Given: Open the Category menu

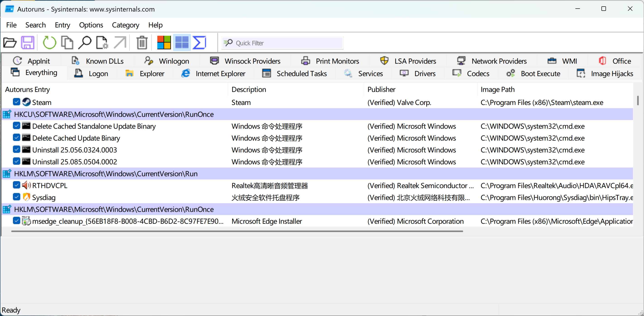Looking at the screenshot, I should pyautogui.click(x=125, y=25).
